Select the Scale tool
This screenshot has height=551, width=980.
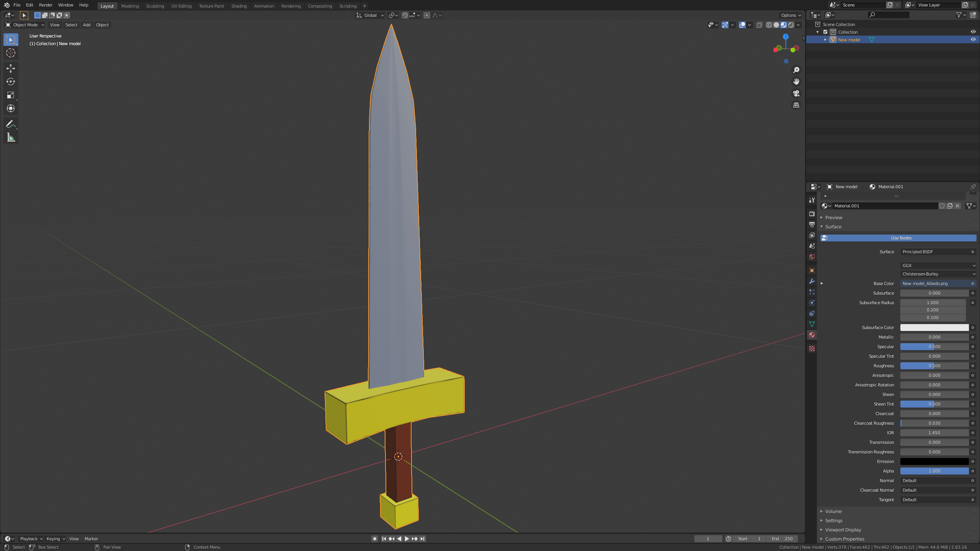(11, 95)
